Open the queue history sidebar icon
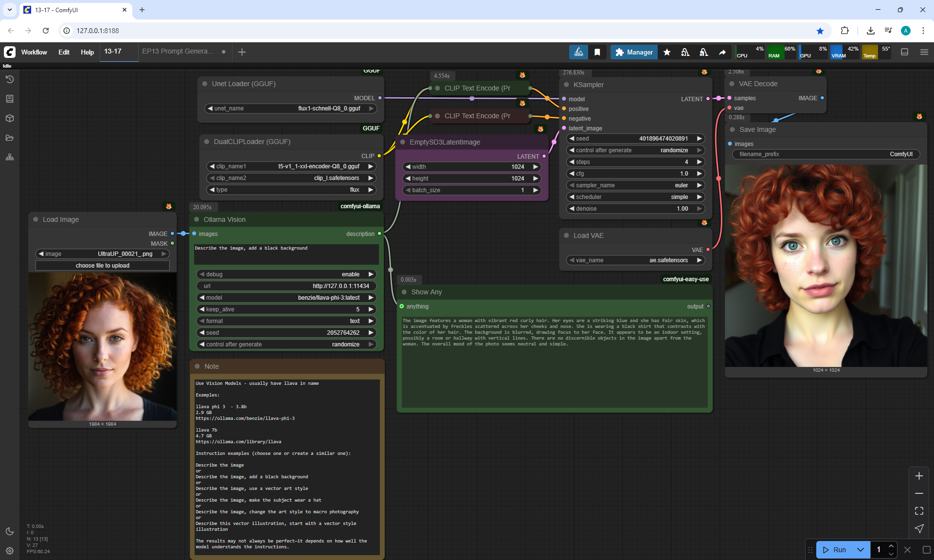 [x=10, y=79]
